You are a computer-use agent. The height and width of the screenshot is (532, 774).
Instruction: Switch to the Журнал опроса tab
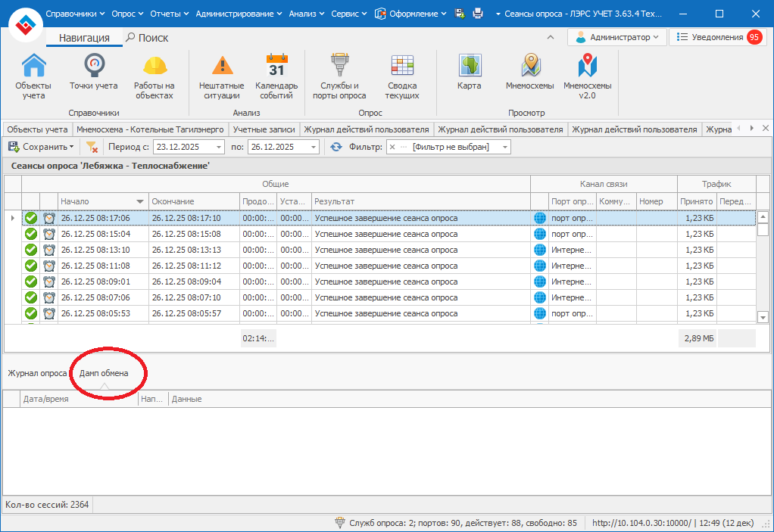(37, 373)
